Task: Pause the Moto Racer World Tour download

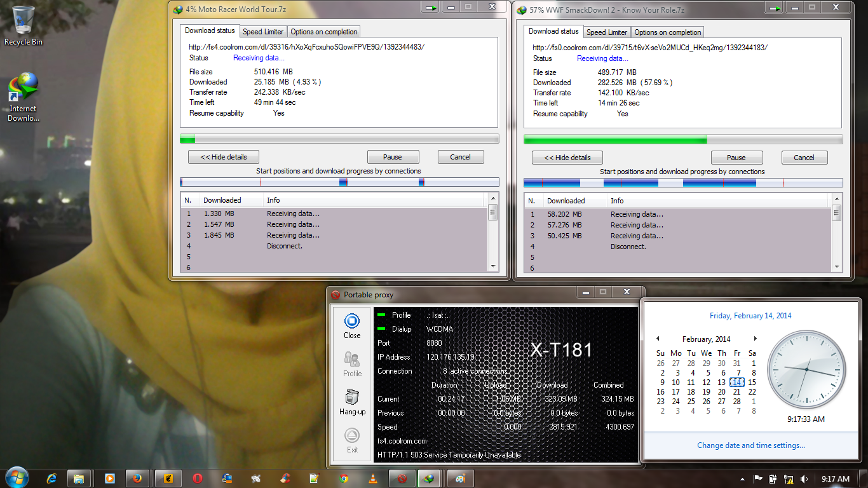Action: (x=393, y=157)
